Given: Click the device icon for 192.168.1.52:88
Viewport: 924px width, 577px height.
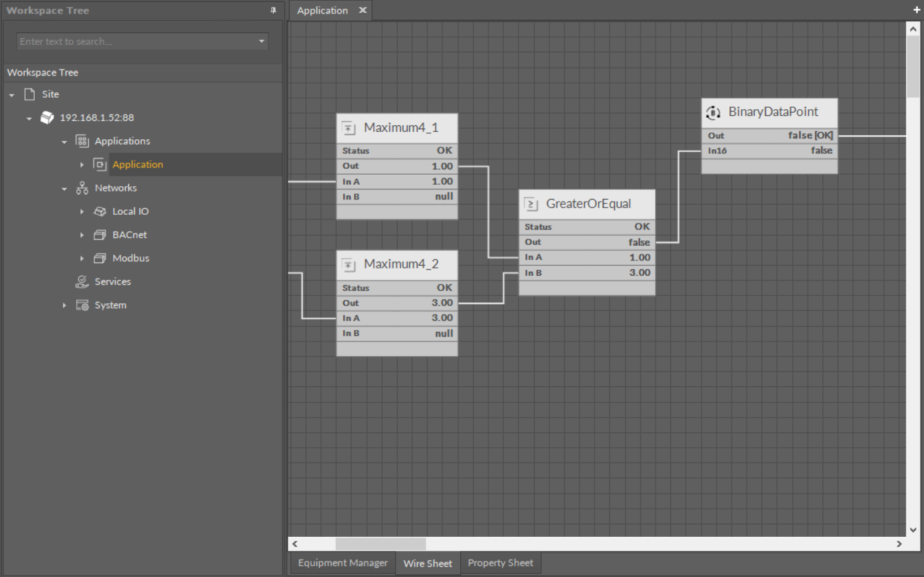Looking at the screenshot, I should 47,118.
